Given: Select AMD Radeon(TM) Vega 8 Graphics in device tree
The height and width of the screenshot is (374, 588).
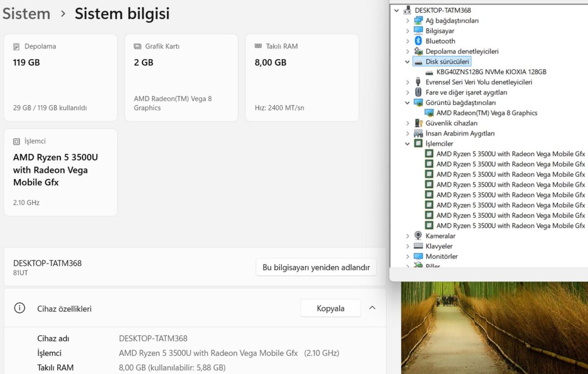Looking at the screenshot, I should [x=487, y=113].
